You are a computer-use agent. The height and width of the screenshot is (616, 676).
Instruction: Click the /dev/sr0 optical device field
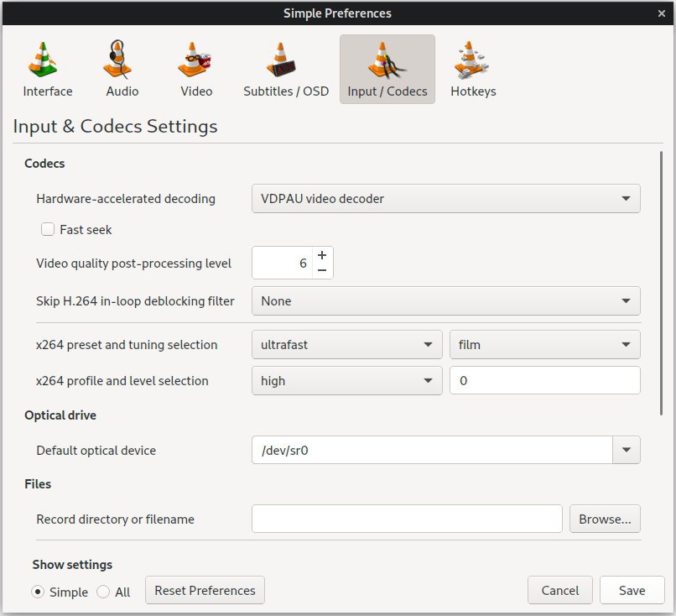tap(432, 450)
